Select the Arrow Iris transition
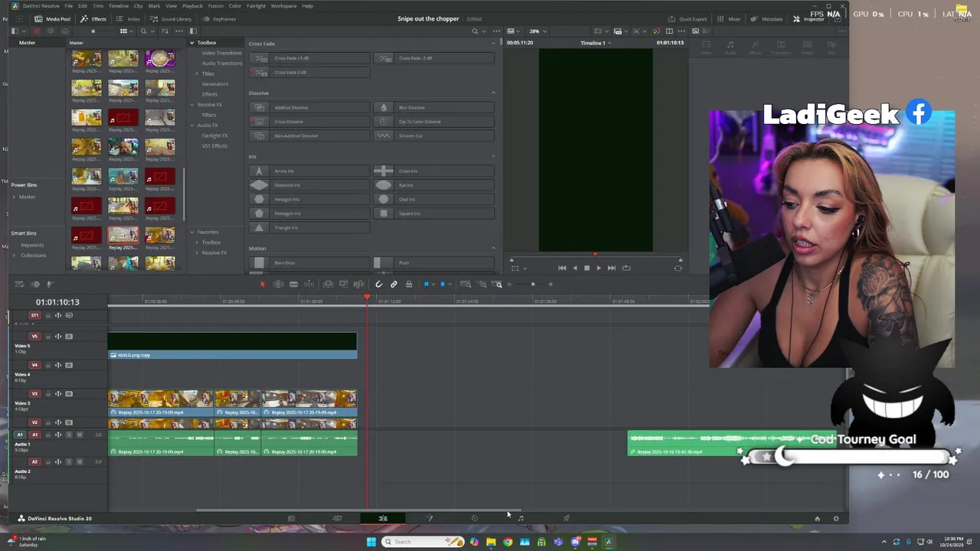Viewport: 980px width, 551px height. (309, 171)
